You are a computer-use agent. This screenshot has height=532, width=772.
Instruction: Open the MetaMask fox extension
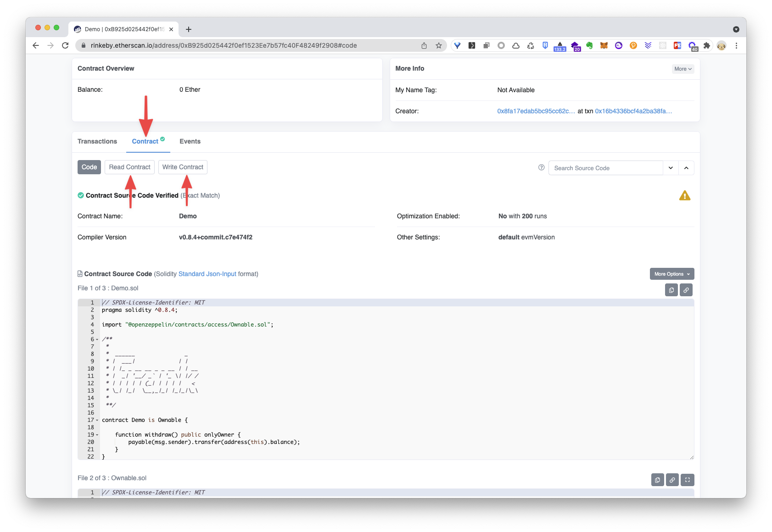coord(604,45)
